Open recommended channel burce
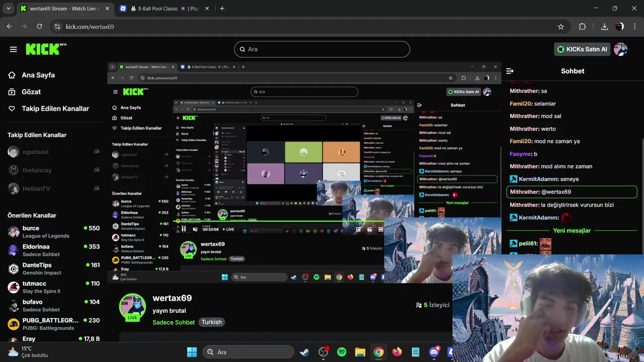The height and width of the screenshot is (362, 644). coord(53,232)
